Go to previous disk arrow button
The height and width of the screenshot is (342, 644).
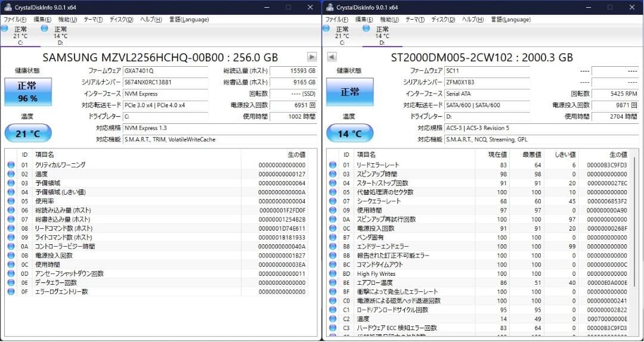tap(332, 57)
